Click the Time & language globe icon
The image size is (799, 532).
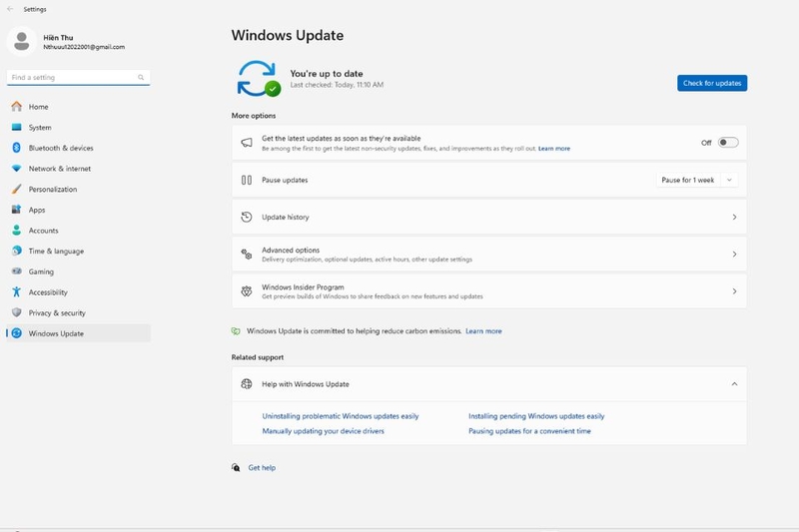17,251
